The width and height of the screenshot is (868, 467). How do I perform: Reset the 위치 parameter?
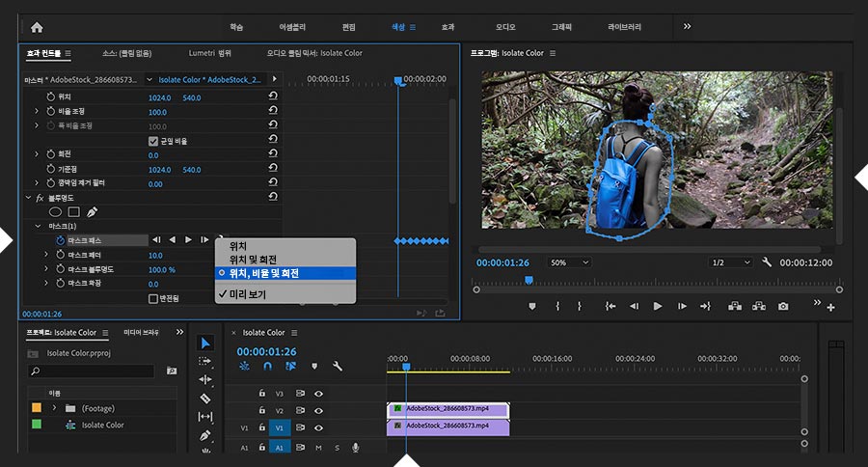[273, 96]
